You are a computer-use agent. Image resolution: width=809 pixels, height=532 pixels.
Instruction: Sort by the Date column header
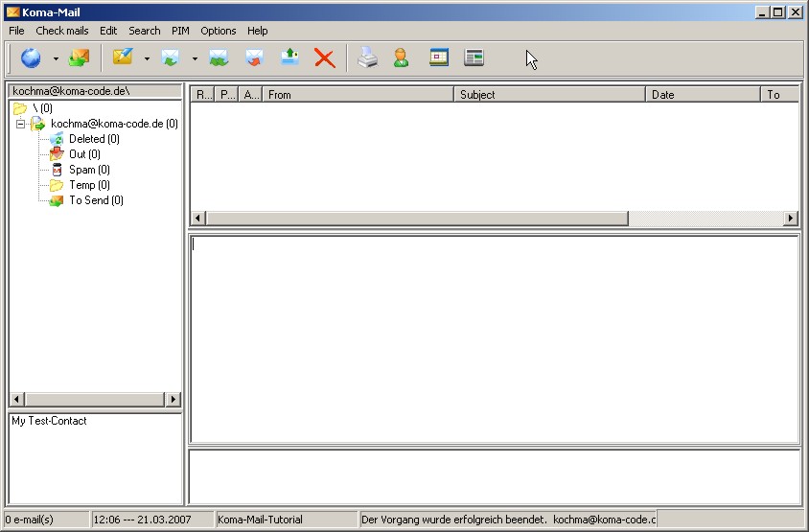(704, 95)
